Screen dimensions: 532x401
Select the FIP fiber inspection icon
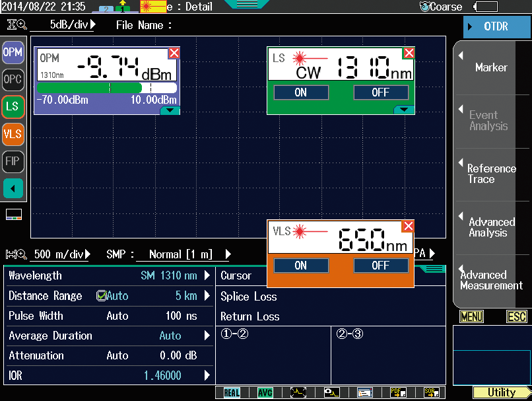(13, 161)
